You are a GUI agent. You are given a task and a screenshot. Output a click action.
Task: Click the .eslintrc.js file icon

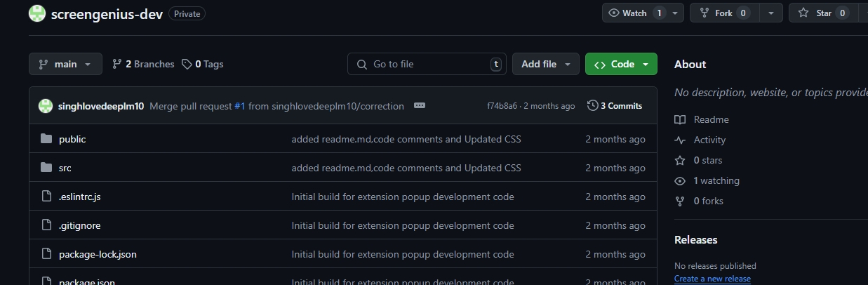click(46, 197)
